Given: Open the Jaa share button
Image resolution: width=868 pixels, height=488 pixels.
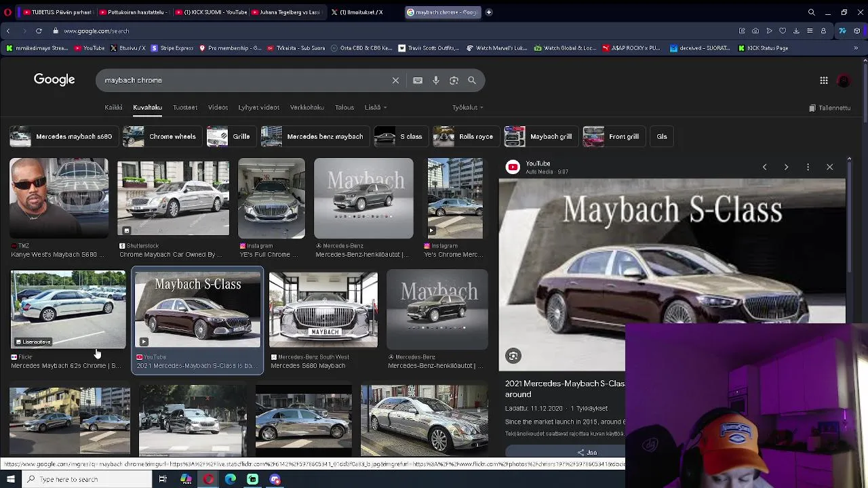Looking at the screenshot, I should pos(587,452).
